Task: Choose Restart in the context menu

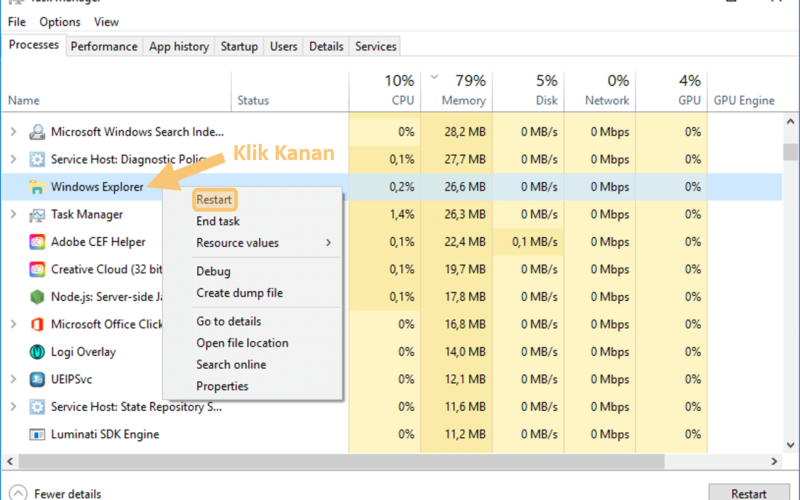Action: [214, 199]
